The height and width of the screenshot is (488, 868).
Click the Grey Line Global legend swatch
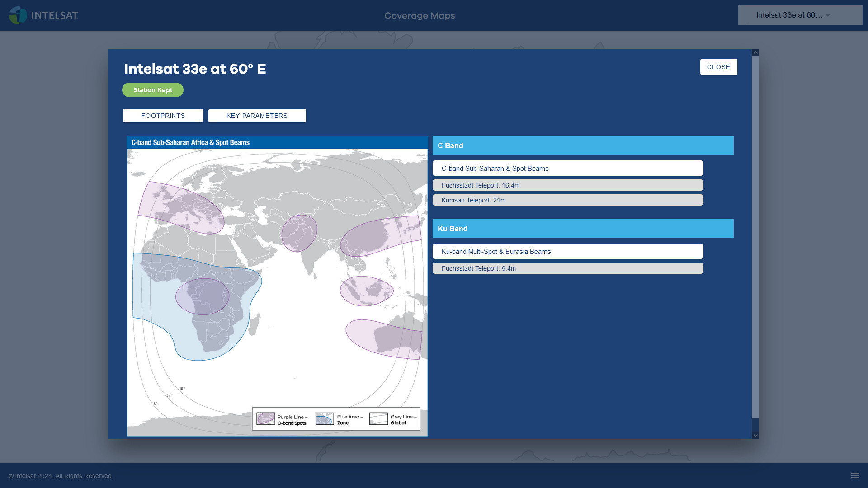pos(378,418)
